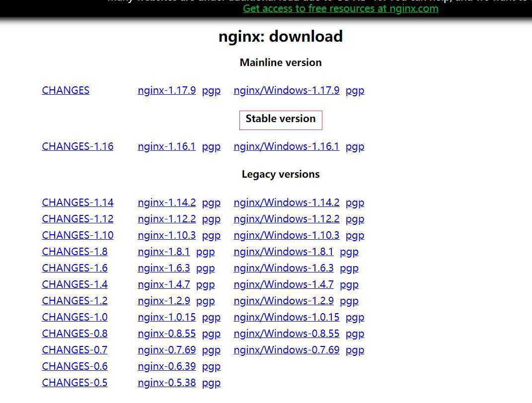Screen dimensions: 532x403
Task: View the CHANGES-1.8 changelog
Action: (75, 252)
